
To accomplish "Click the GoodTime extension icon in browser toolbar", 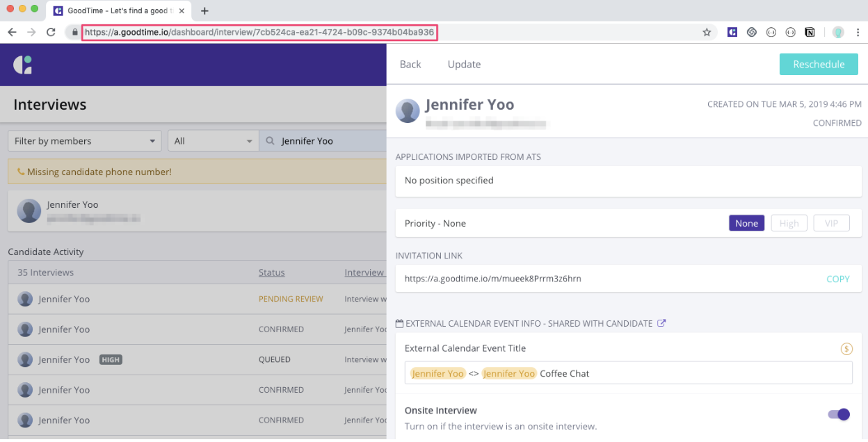I will coord(732,32).
